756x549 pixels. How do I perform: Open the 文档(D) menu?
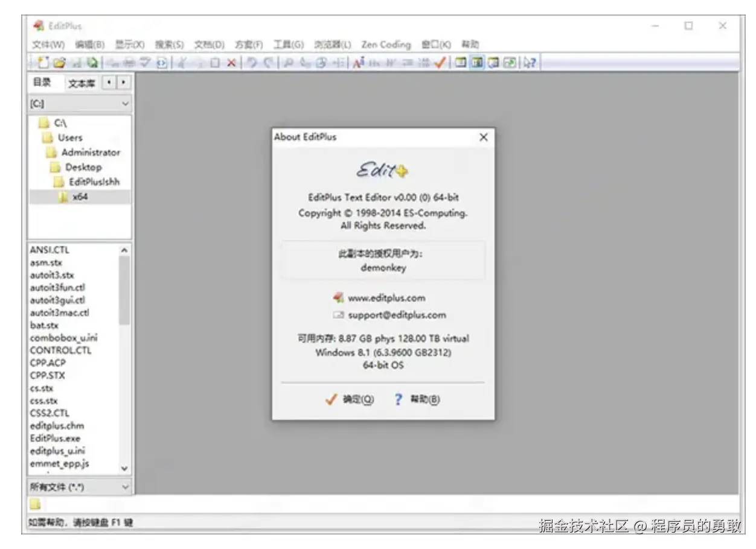pyautogui.click(x=209, y=45)
